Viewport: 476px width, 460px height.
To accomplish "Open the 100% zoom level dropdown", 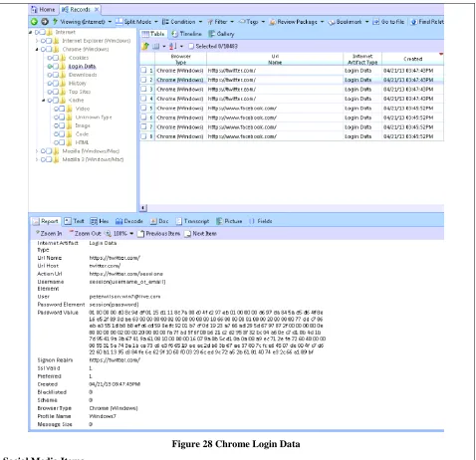I will tap(131, 234).
